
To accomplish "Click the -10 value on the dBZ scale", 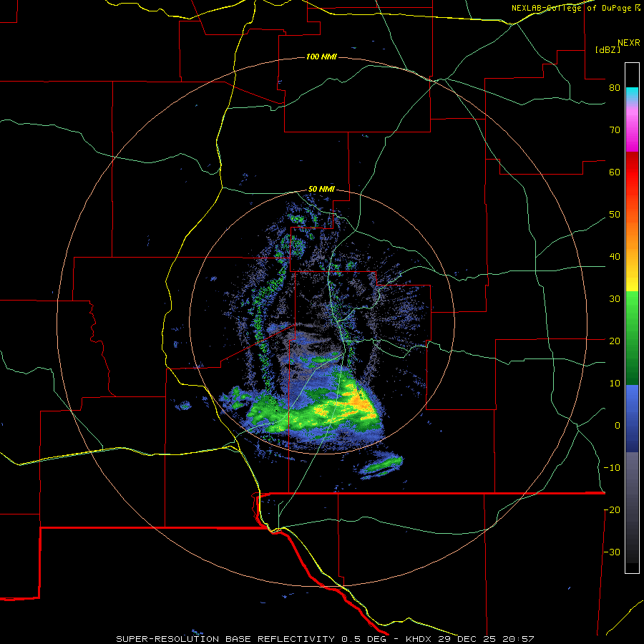I will coord(612,468).
